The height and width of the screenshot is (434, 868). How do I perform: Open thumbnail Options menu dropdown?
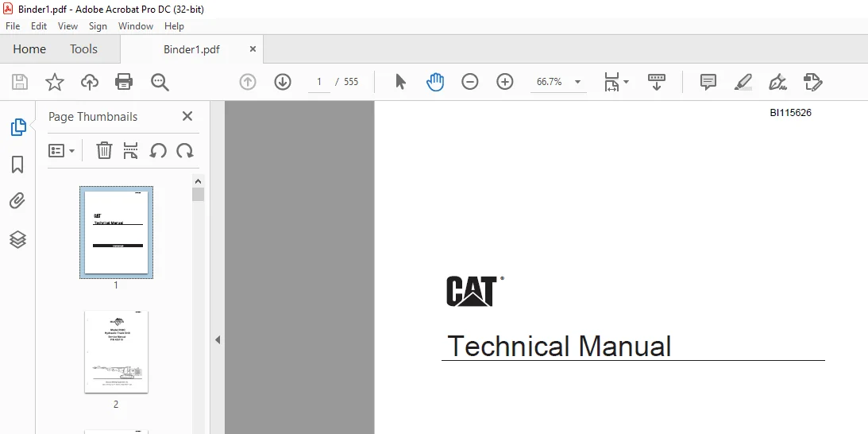tap(61, 151)
